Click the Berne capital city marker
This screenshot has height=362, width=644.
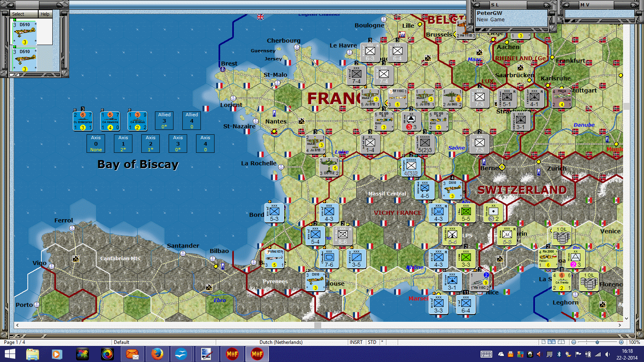click(502, 167)
